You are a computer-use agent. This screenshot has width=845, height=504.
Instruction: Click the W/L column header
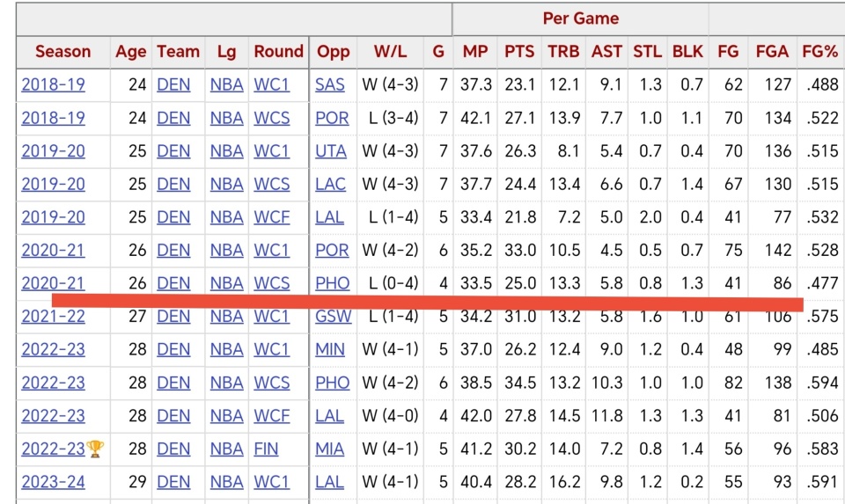[x=390, y=52]
